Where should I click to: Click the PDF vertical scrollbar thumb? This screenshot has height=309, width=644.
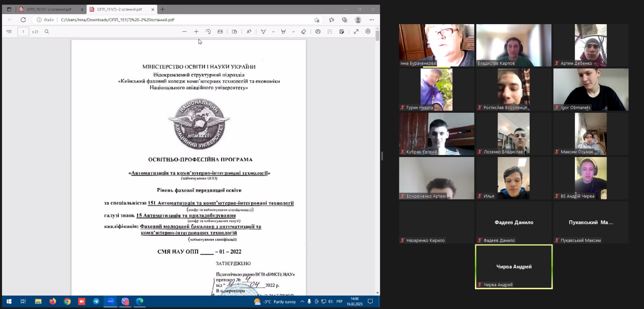point(377,35)
